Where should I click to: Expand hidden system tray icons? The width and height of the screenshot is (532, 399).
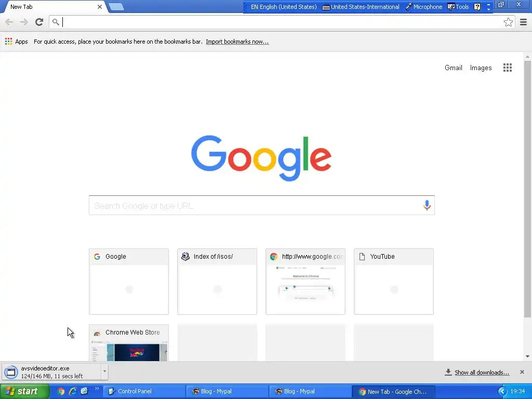click(x=502, y=392)
